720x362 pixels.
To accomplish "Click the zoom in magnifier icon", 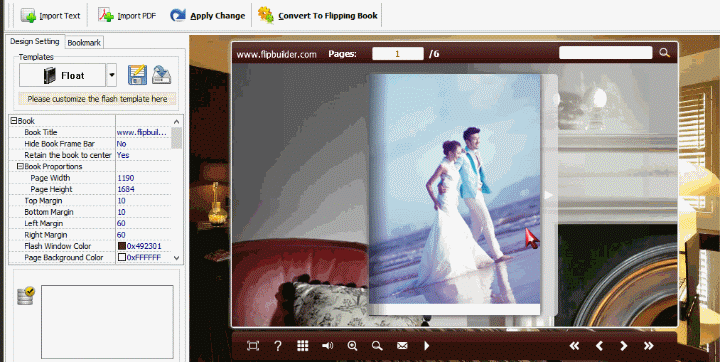I will pos(353,346).
